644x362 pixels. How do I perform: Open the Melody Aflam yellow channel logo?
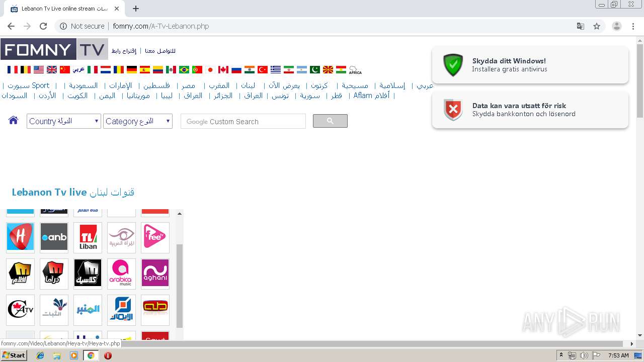click(x=21, y=273)
